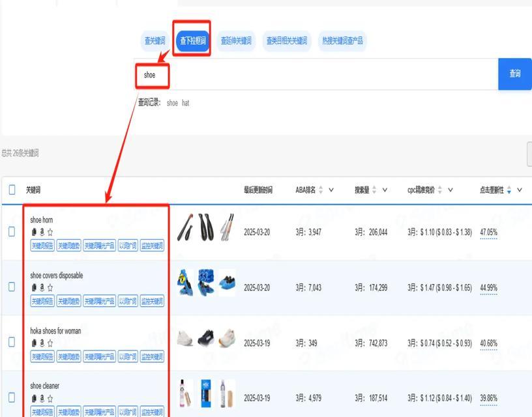Sort by ABA排名 using the sort arrows
532x417 pixels.
coord(321,190)
